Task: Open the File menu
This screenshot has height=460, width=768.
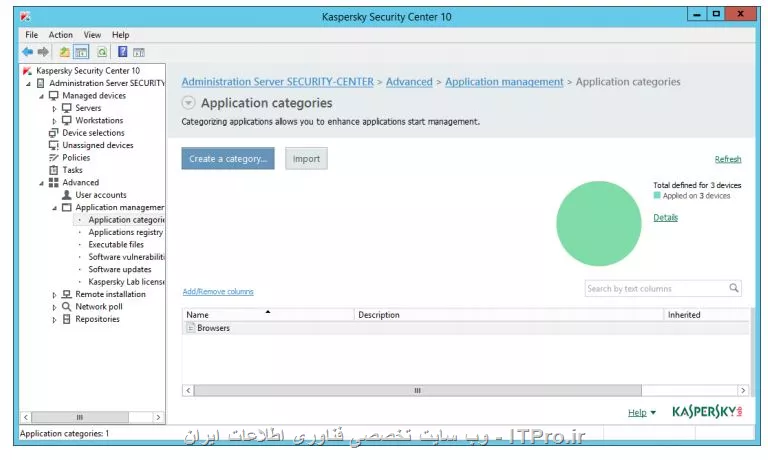Action: pyautogui.click(x=31, y=35)
